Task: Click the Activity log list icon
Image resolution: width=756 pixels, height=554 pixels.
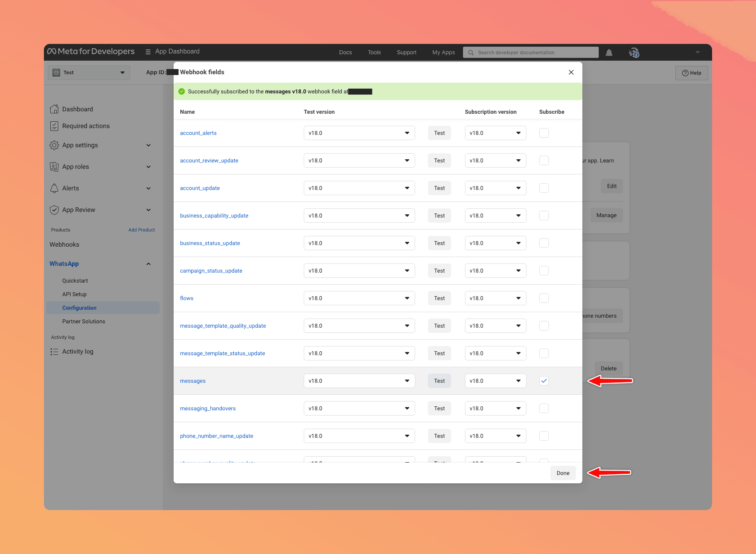Action: 54,352
